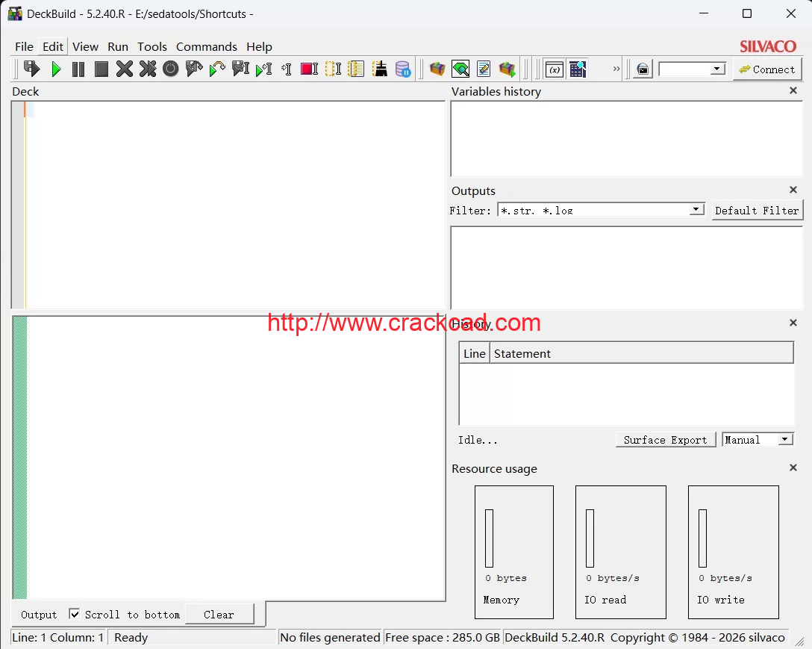The width and height of the screenshot is (812, 649).
Task: Open the Manual mode dropdown
Action: pos(758,440)
